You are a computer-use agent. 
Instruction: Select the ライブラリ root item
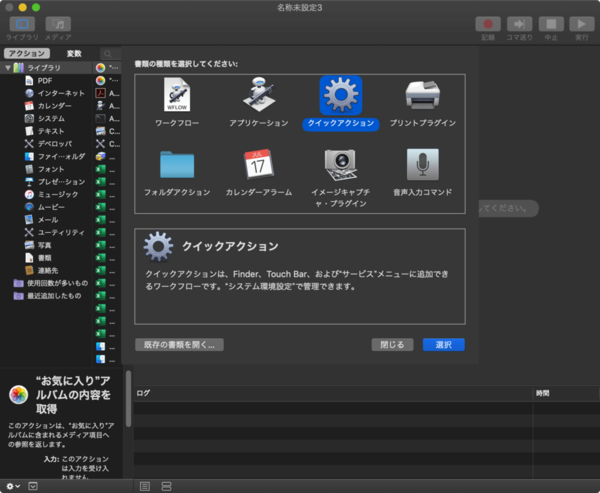(46, 68)
